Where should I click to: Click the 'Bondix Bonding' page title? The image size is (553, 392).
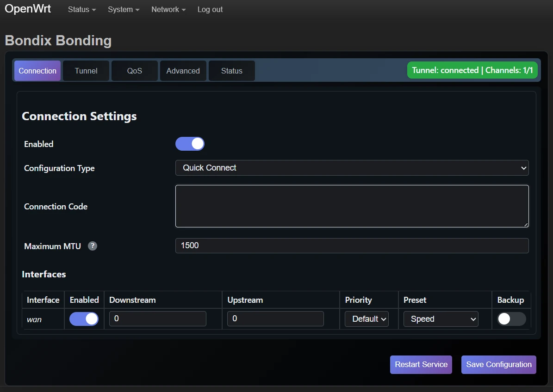(x=58, y=41)
